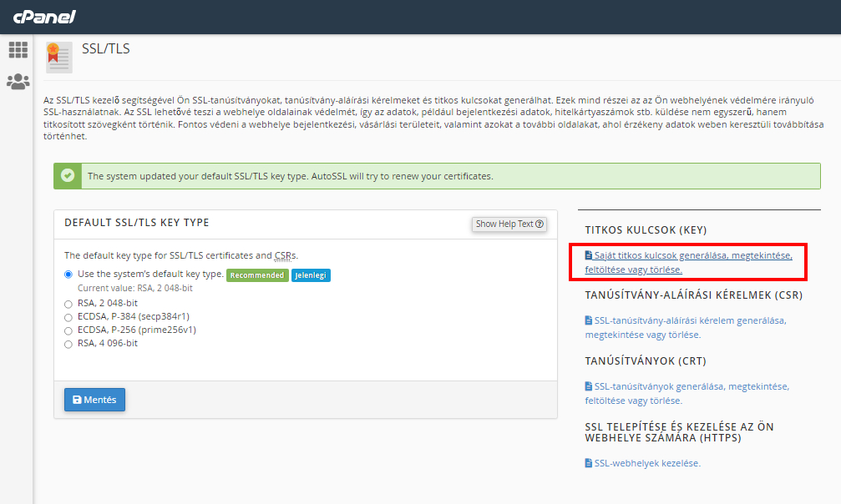Select RSA, 4 096-bit key type

[x=68, y=344]
